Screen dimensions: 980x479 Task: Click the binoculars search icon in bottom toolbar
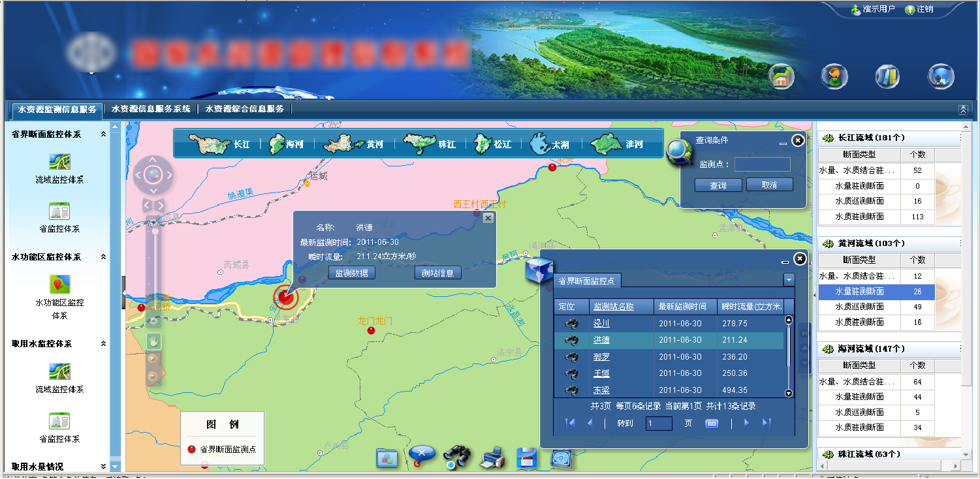pos(456,457)
